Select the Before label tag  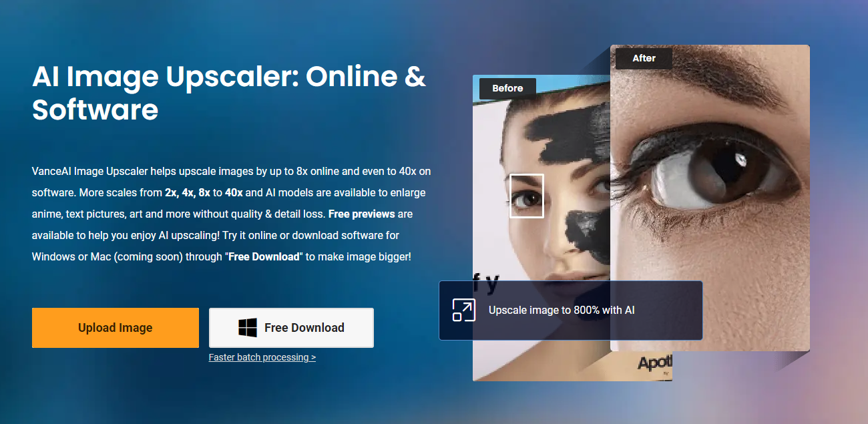(x=507, y=88)
